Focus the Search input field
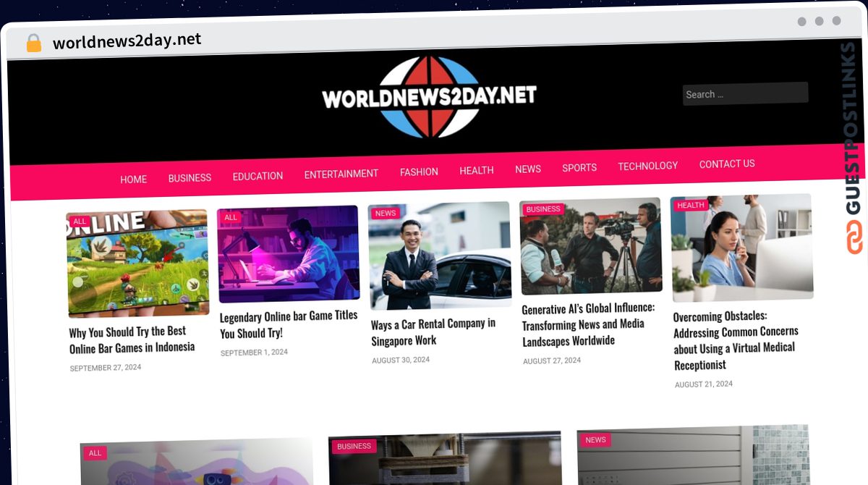Viewport: 868px width, 485px height. coord(745,93)
